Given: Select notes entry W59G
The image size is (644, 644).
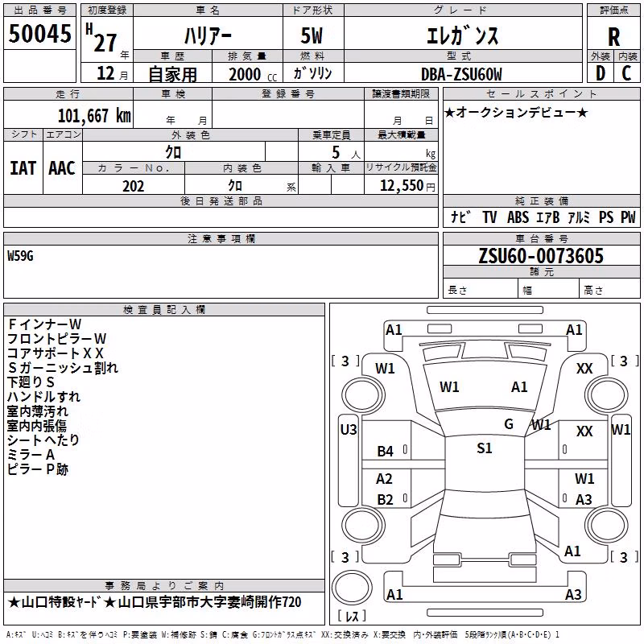Looking at the screenshot, I should (x=20, y=256).
